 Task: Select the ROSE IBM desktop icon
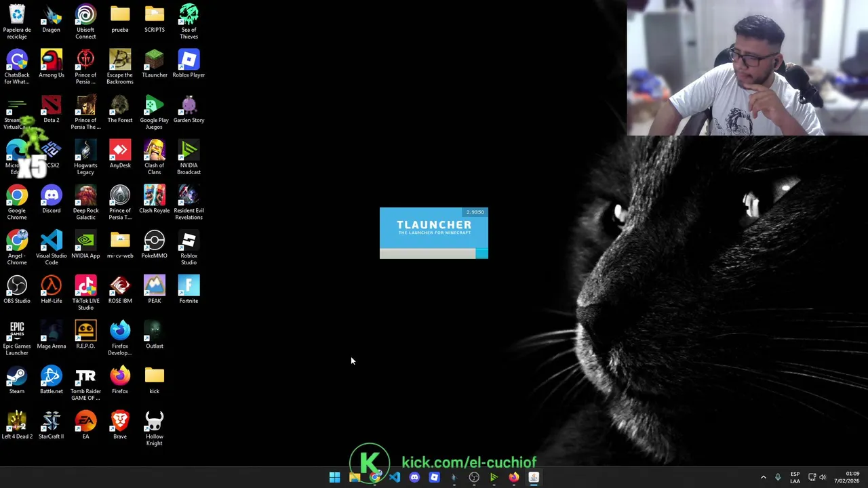120,290
